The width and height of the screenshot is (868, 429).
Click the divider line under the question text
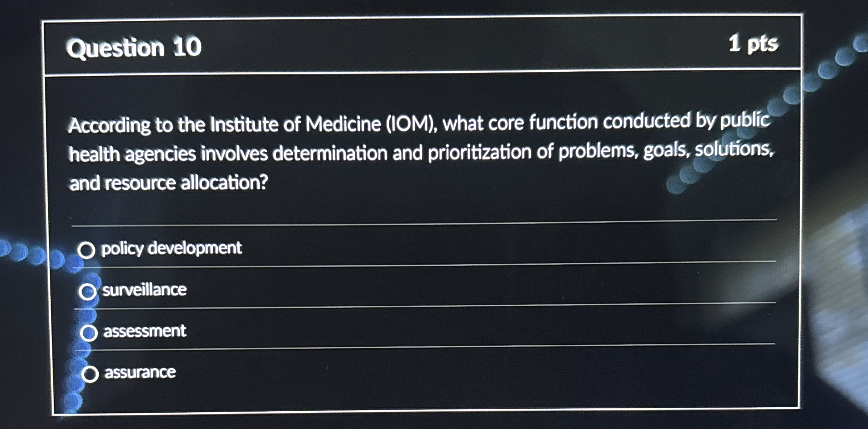point(398,224)
